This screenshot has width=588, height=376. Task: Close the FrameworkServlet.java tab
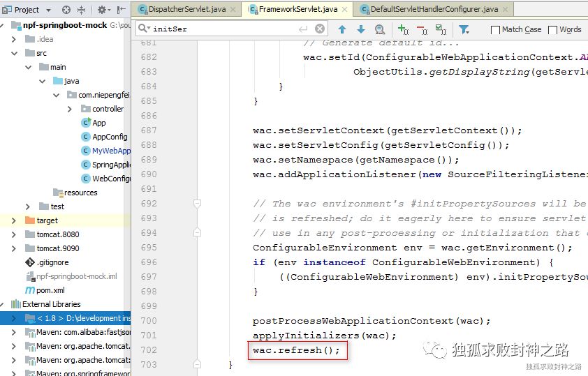(x=344, y=9)
